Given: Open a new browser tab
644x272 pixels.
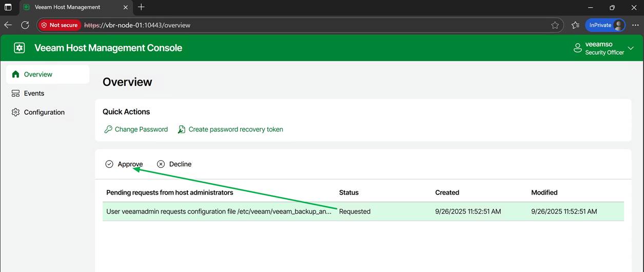Looking at the screenshot, I should click(141, 7).
